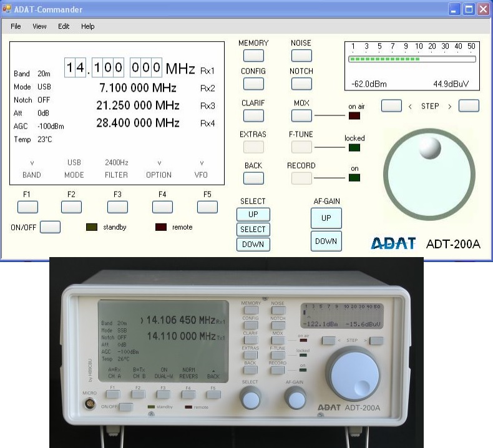
Task: Click the standby indicator LED
Action: (92, 227)
